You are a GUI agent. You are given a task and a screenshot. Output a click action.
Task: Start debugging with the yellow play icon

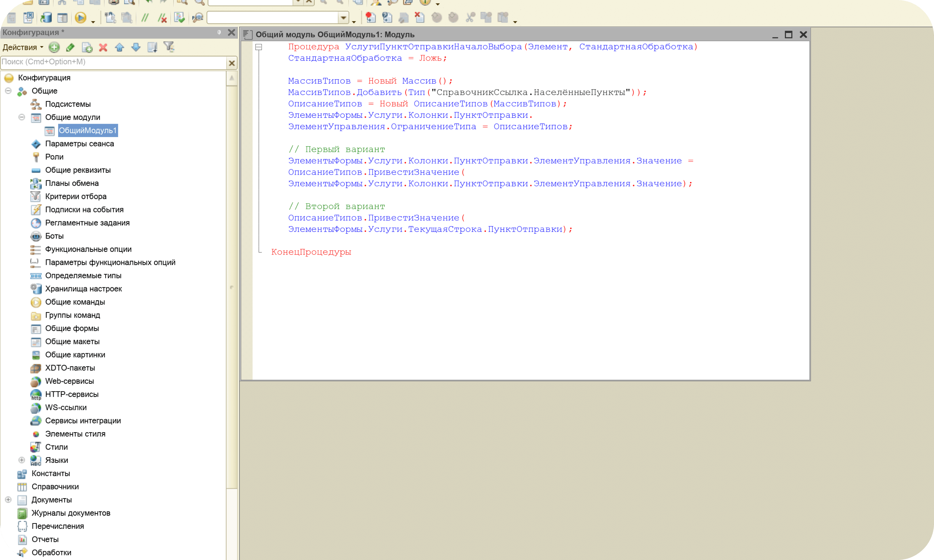click(80, 18)
